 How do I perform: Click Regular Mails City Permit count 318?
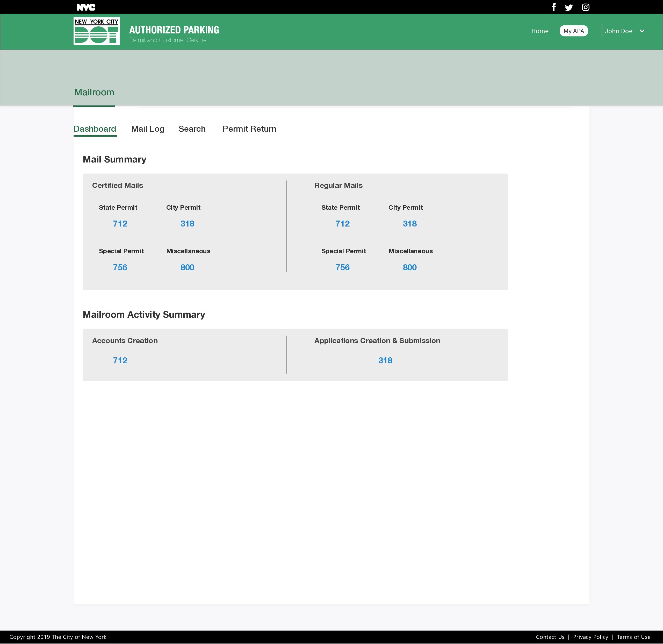[x=410, y=224]
